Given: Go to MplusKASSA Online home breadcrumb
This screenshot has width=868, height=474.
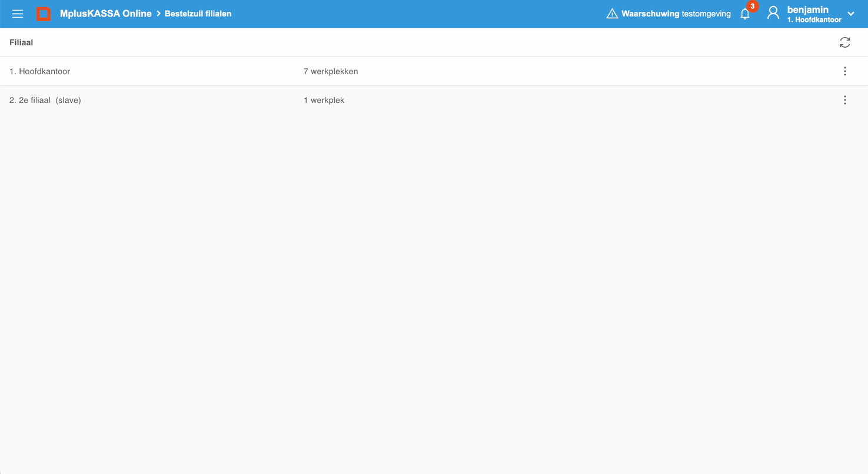Looking at the screenshot, I should pyautogui.click(x=105, y=14).
